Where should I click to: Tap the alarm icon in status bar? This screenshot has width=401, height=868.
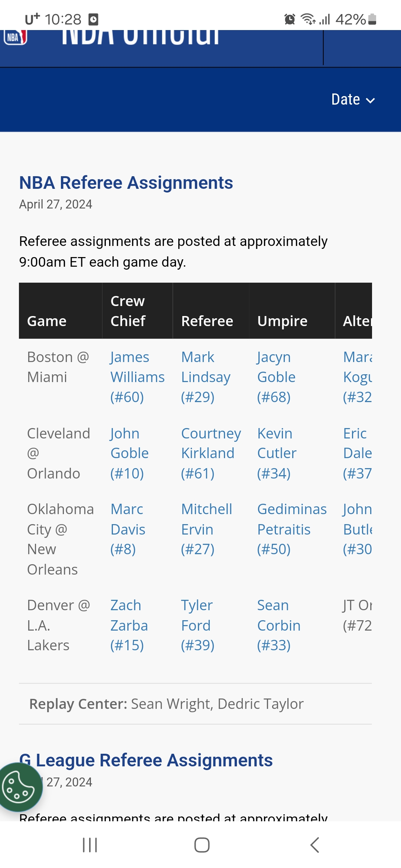290,19
